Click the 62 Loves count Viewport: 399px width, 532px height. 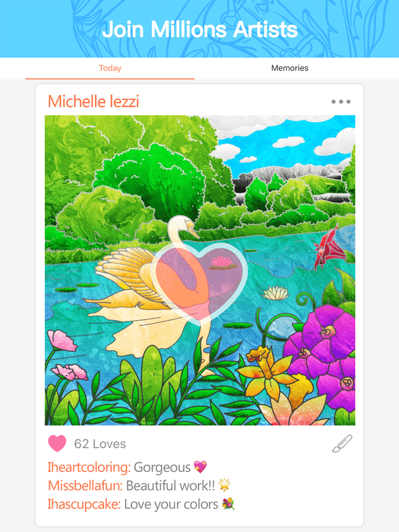coord(100,444)
